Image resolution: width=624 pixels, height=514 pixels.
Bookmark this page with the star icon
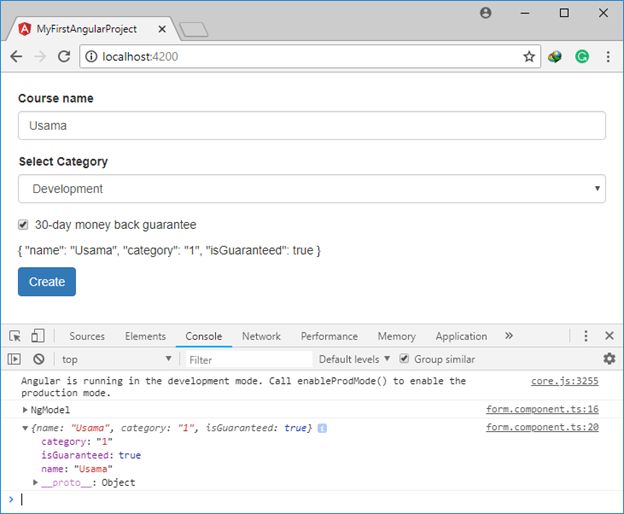click(x=529, y=57)
